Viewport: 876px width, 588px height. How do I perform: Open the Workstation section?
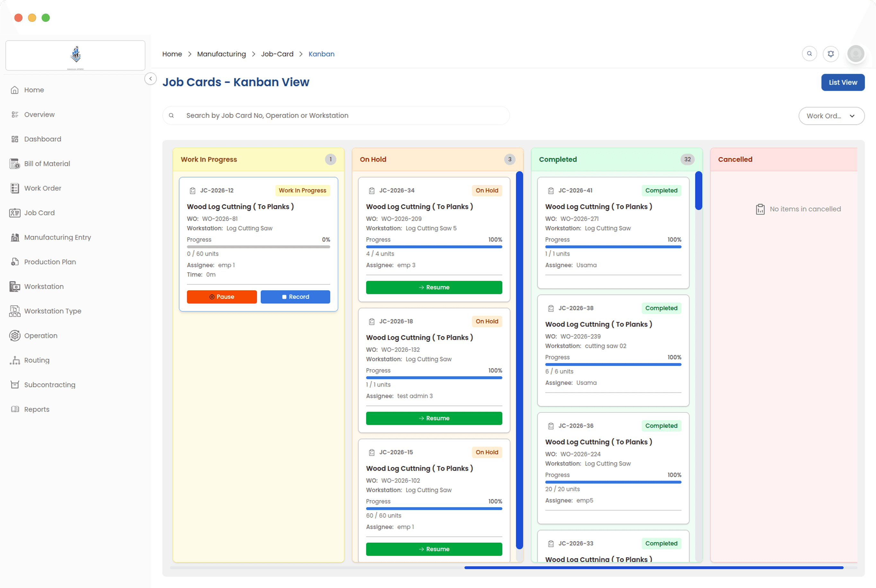(44, 286)
